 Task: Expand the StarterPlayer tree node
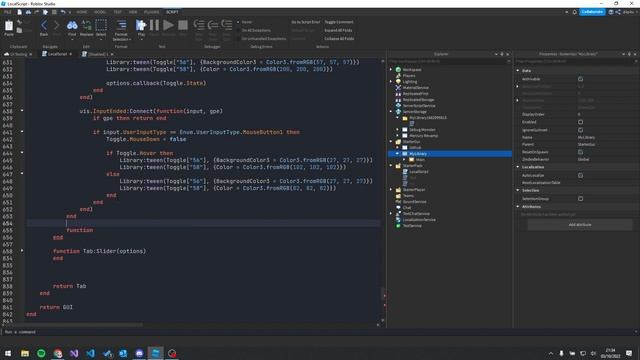click(x=391, y=190)
